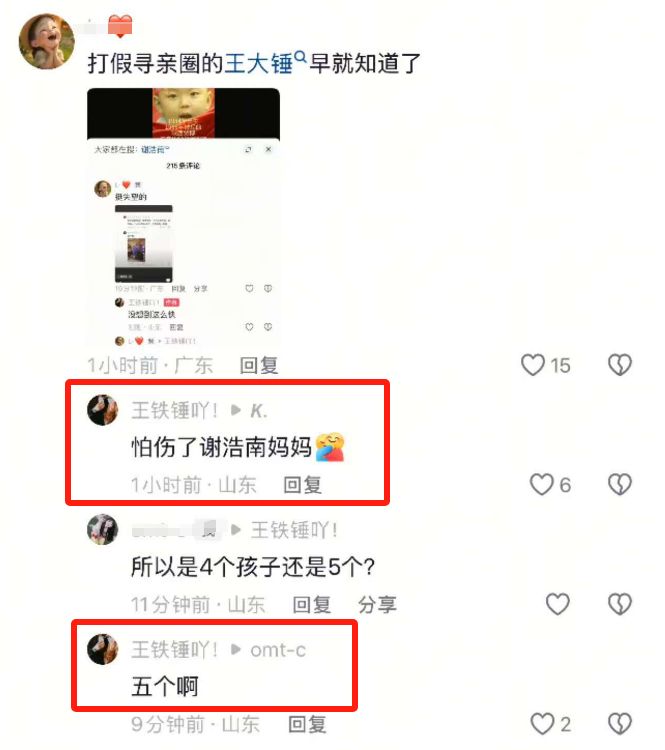
Task: Reply to the 怕伤了谢浩南妈妈 comment
Action: click(x=302, y=485)
